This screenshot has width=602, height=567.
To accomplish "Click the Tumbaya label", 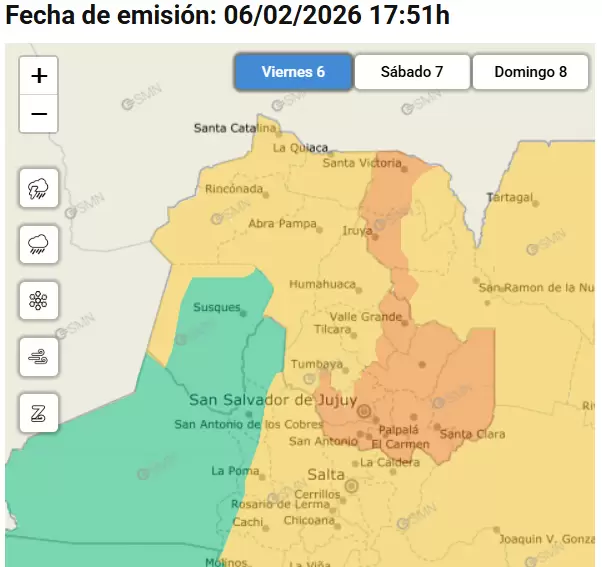I will click(x=317, y=364).
